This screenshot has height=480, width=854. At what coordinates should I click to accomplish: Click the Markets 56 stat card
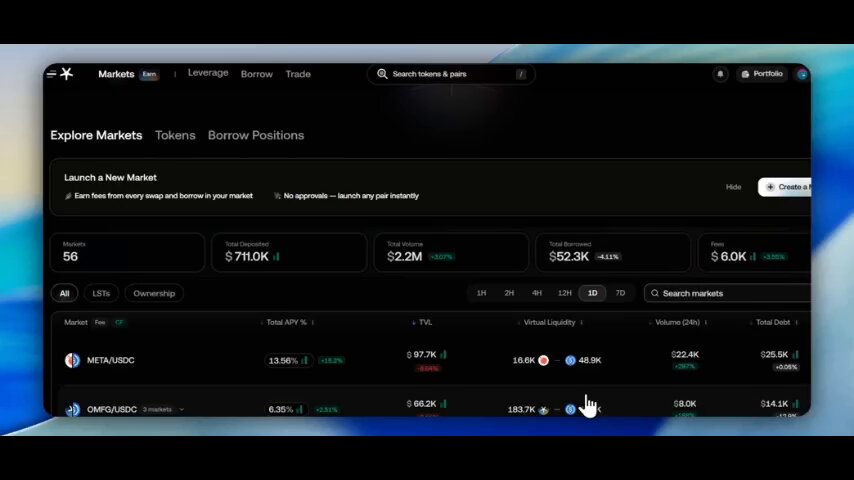point(127,252)
